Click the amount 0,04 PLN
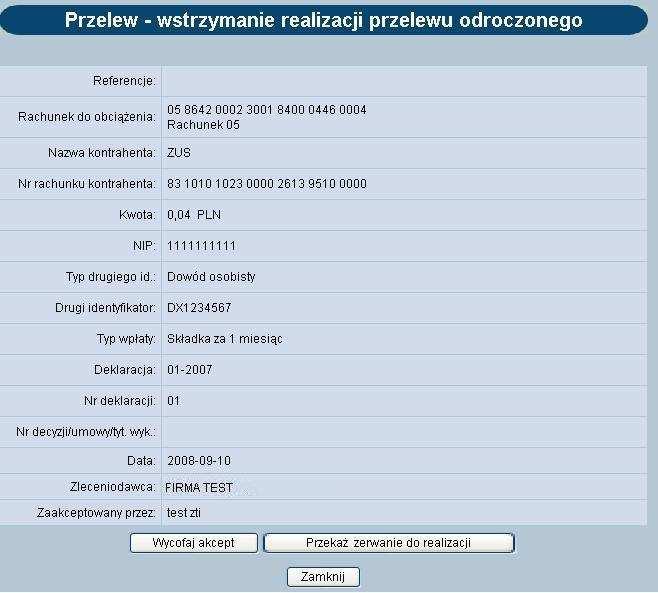The height and width of the screenshot is (593, 658). coord(194,215)
